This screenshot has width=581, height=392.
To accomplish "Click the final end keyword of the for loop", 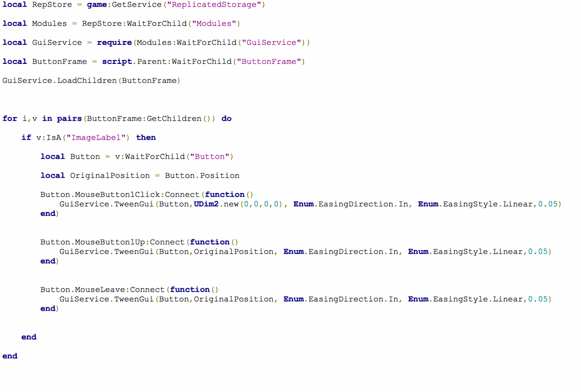I will (x=10, y=356).
